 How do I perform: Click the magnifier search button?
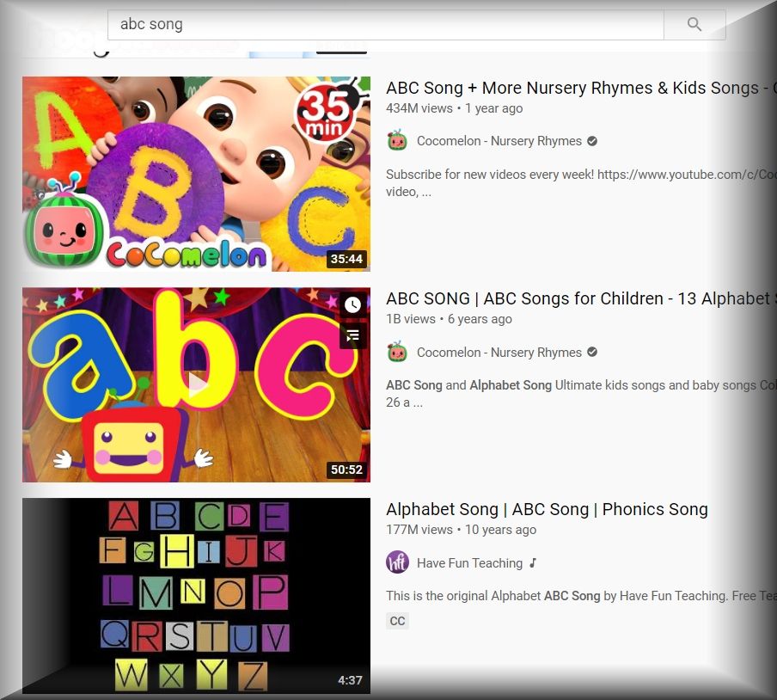(694, 24)
